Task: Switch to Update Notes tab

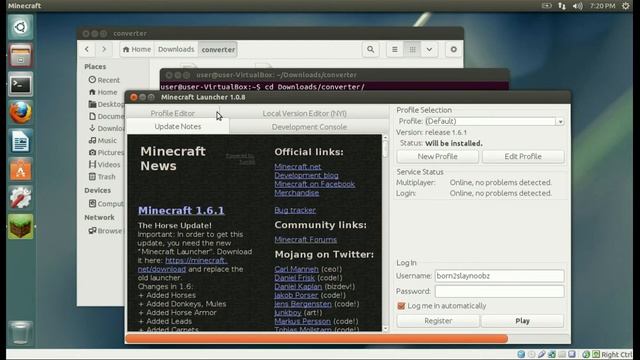Action: 178,127
